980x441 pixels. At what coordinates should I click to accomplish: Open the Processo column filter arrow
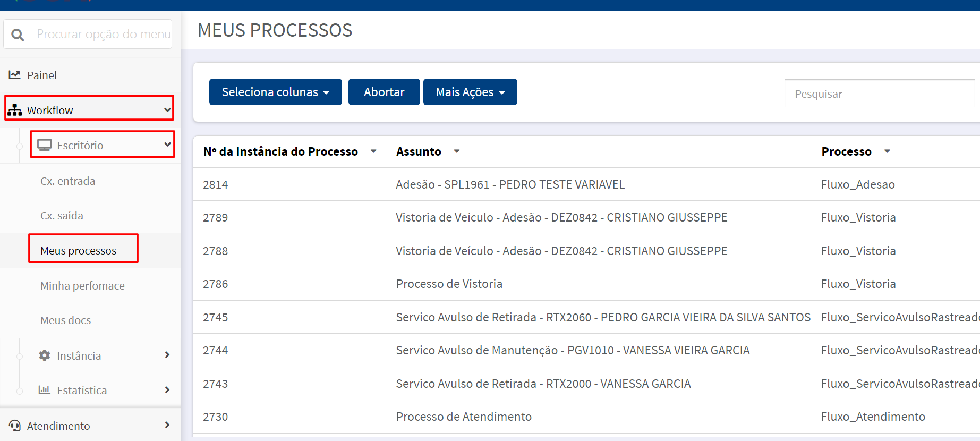click(x=887, y=151)
